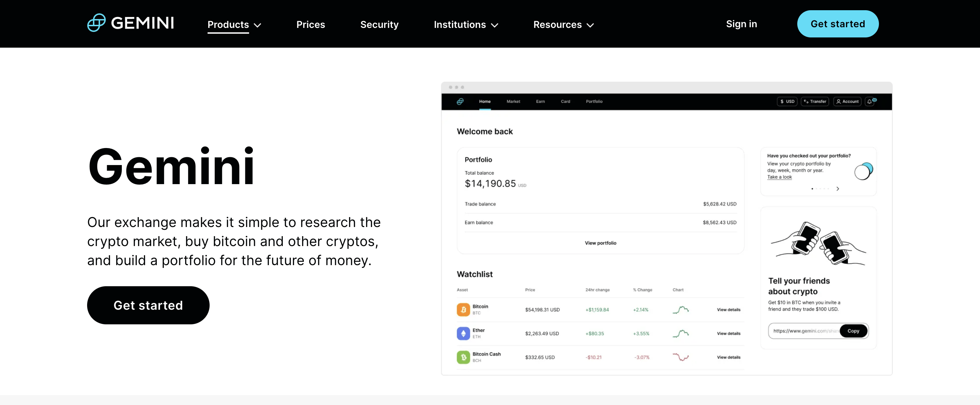This screenshot has height=405, width=980.
Task: Click the Ether price $2,263.49 USD
Action: coord(542,334)
